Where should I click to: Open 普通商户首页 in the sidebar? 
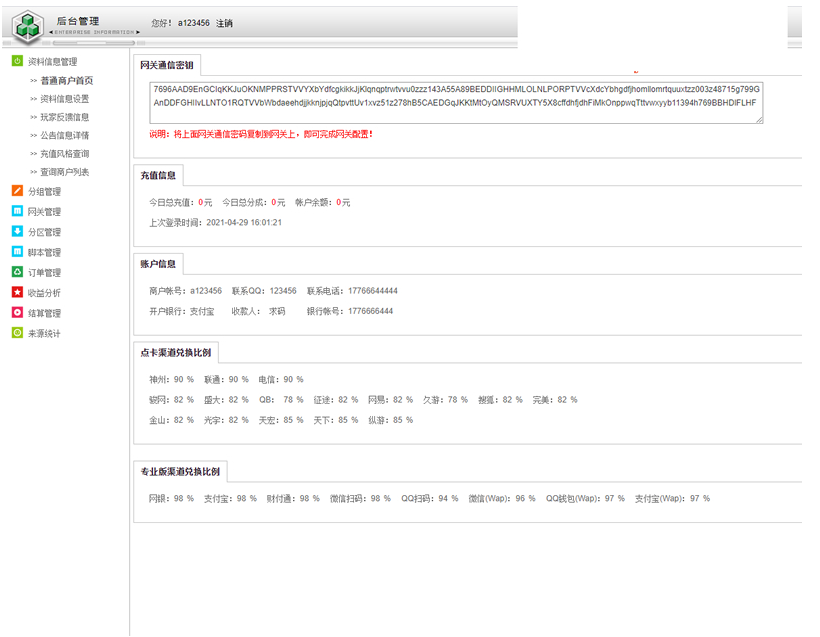click(x=66, y=81)
